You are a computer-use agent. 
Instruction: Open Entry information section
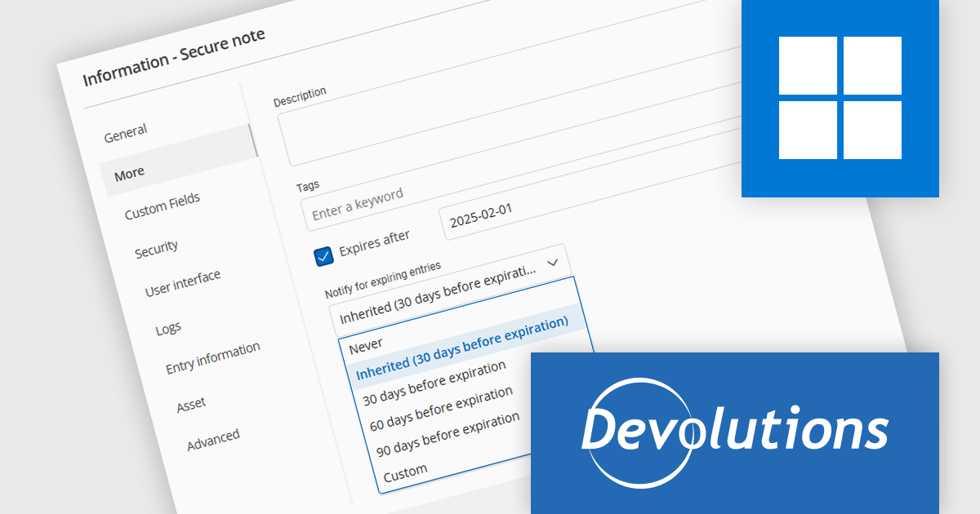click(213, 357)
